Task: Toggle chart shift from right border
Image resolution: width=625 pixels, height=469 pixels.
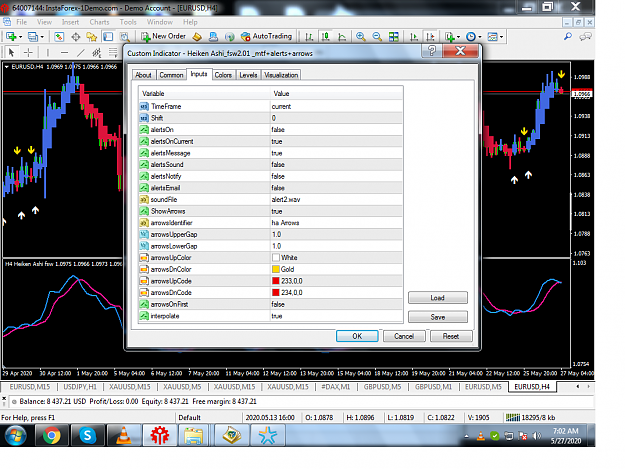Action: point(430,37)
